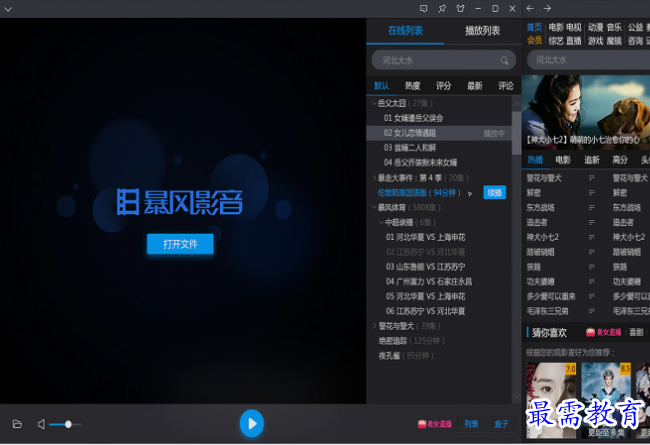650x445 pixels.
Task: Adjust the volume slider handle
Action: 68,424
